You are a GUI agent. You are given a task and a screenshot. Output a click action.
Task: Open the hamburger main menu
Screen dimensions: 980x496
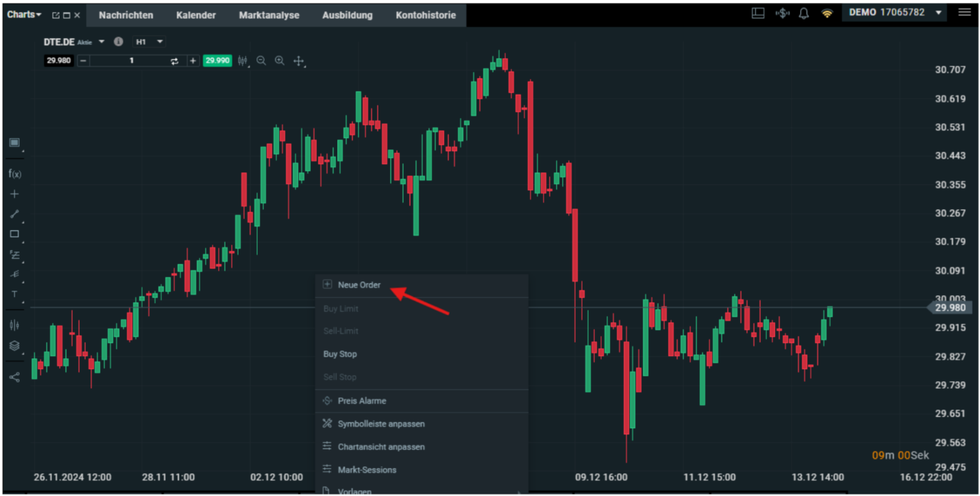[965, 12]
